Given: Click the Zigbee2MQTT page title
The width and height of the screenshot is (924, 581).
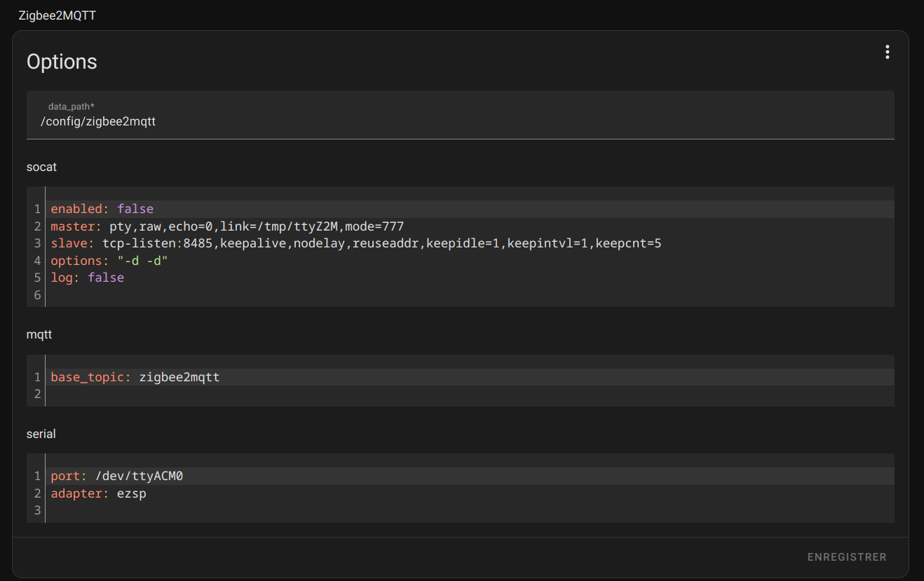Looking at the screenshot, I should point(58,15).
